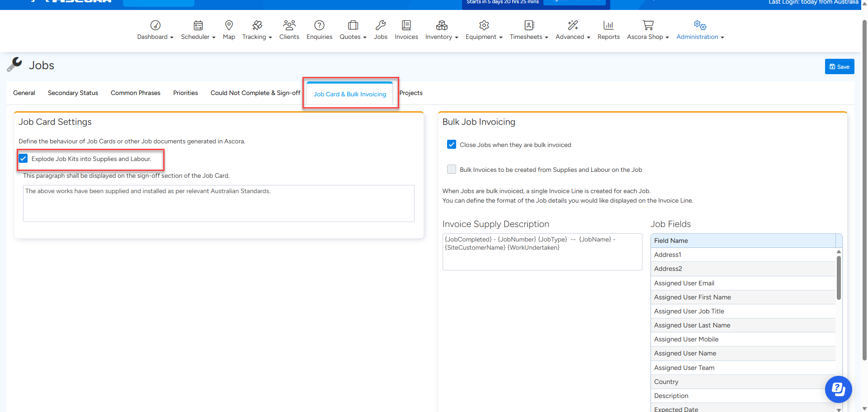Expand the Inventory dropdown menu
The width and height of the screenshot is (868, 412).
[x=441, y=37]
